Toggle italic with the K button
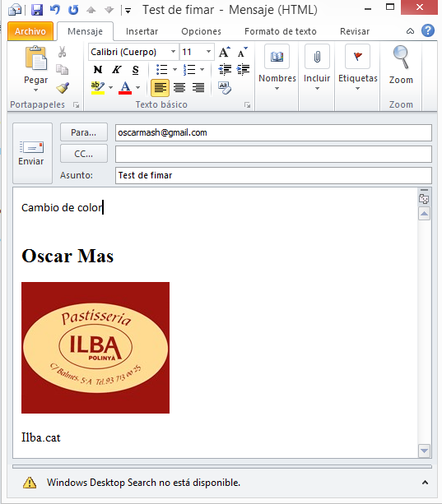Image resolution: width=442 pixels, height=504 pixels. pos(116,70)
